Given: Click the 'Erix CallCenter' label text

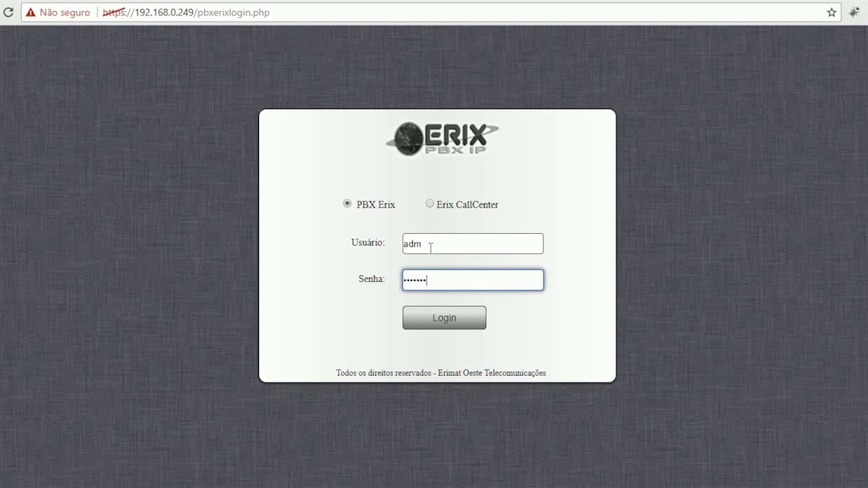Looking at the screenshot, I should point(467,205).
